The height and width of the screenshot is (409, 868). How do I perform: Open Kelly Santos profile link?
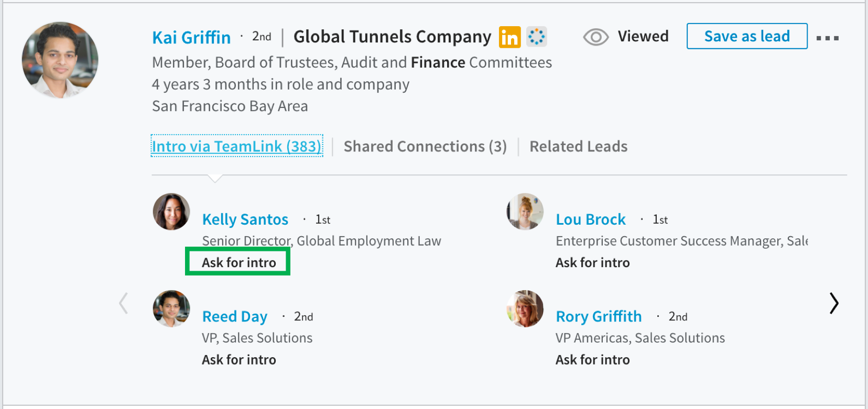click(x=245, y=219)
